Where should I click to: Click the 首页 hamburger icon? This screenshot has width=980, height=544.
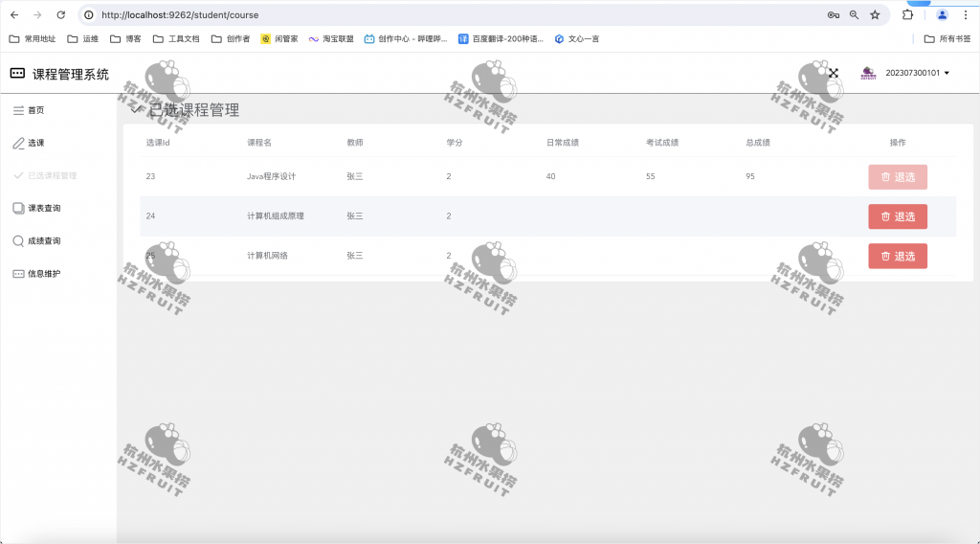[19, 110]
